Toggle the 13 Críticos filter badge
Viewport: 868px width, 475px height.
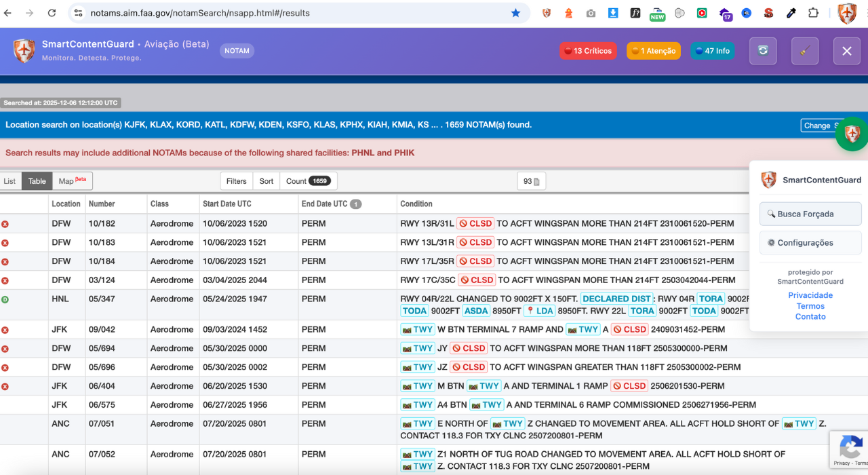click(588, 51)
